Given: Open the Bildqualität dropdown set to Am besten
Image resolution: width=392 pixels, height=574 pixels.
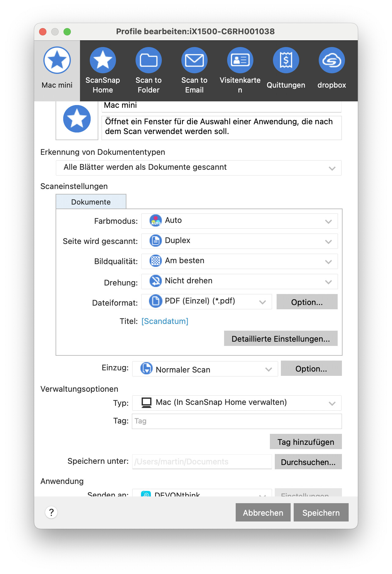Looking at the screenshot, I should click(x=239, y=261).
